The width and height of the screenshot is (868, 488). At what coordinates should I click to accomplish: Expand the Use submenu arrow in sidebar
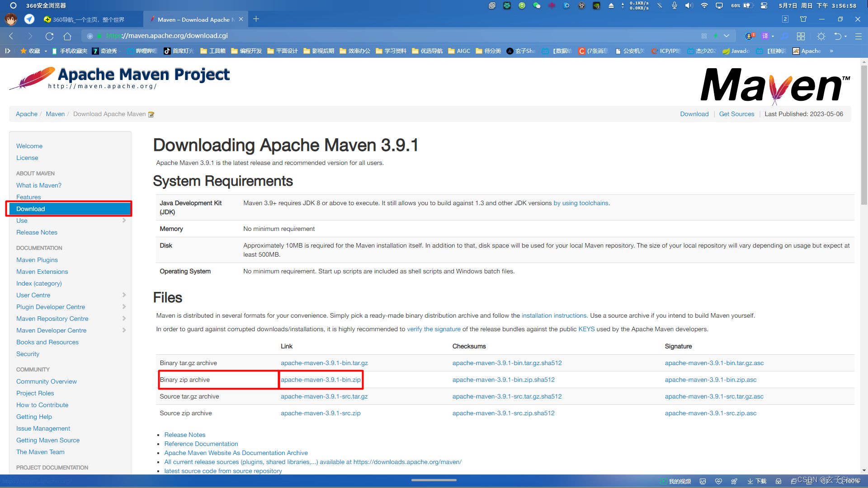click(x=124, y=221)
